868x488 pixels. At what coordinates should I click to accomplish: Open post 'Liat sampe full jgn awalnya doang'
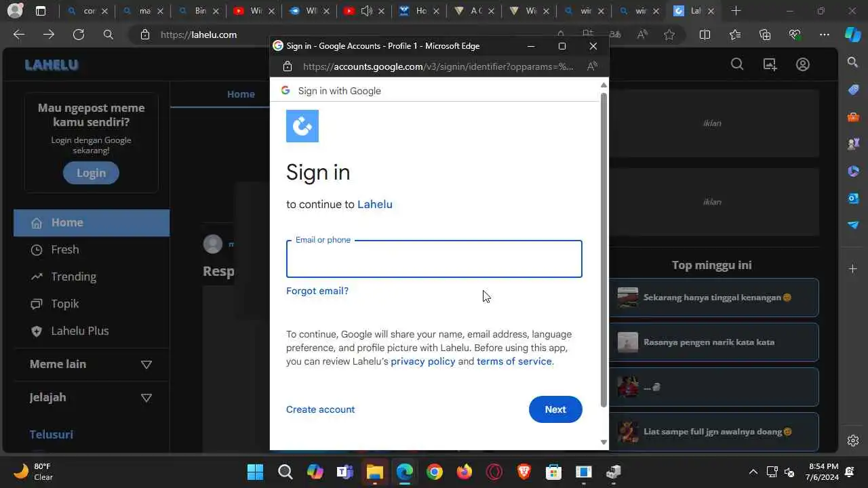714,432
